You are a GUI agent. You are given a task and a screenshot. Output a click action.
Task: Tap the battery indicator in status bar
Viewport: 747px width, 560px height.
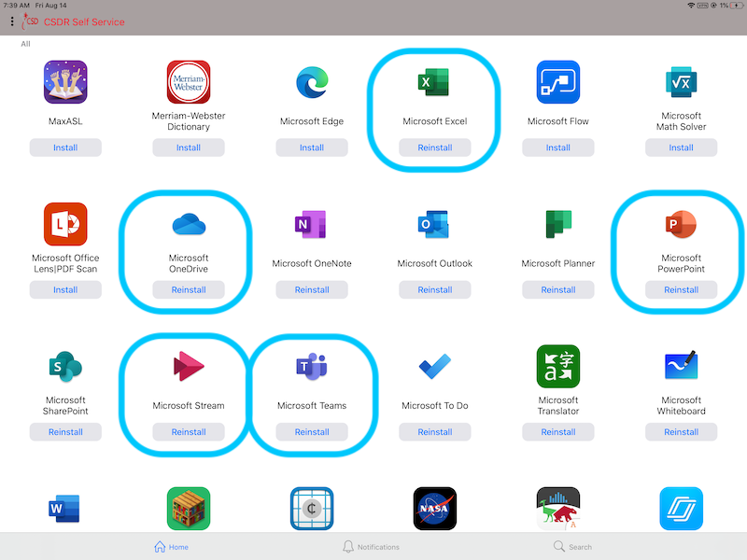click(x=738, y=6)
